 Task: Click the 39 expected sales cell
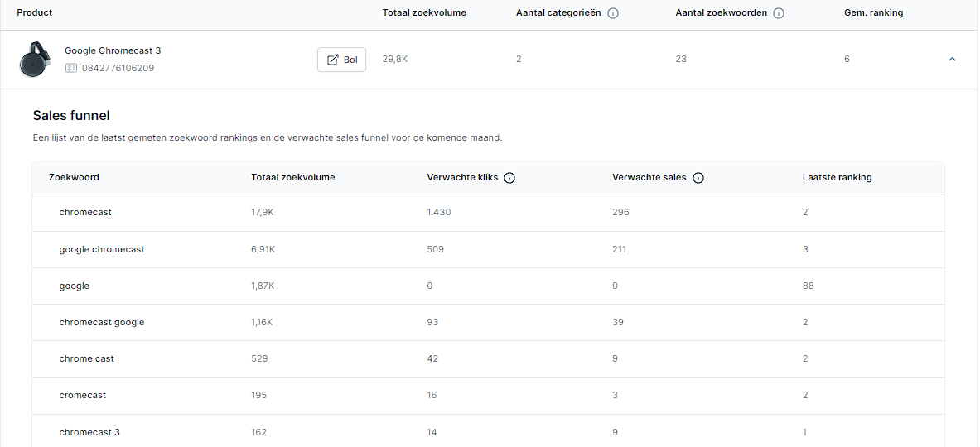click(618, 322)
